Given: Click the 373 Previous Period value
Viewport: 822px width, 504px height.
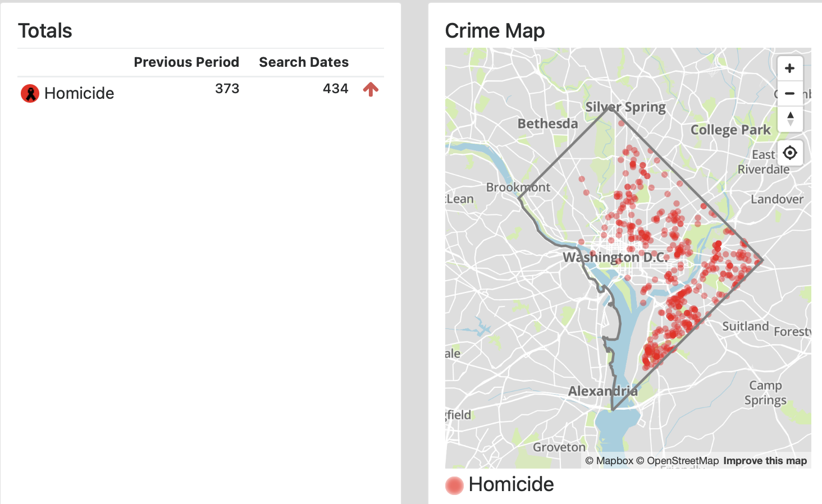Looking at the screenshot, I should pos(227,88).
